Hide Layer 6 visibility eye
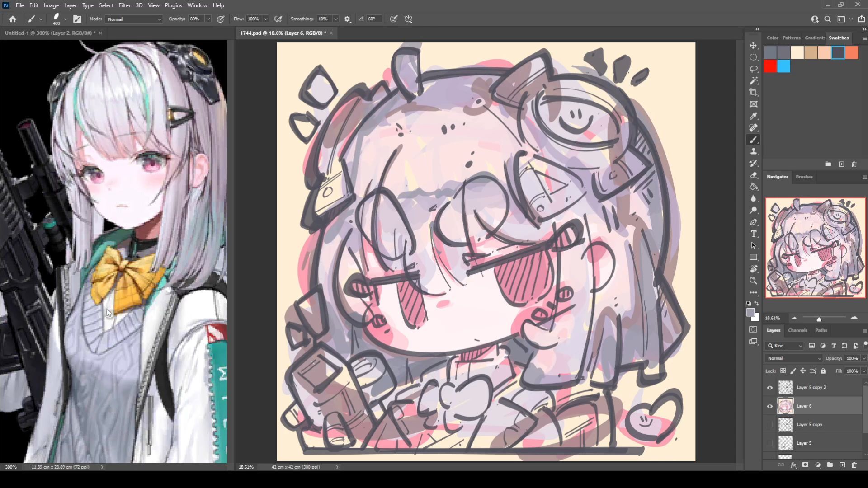Screen dimensions: 868x488 point(770,406)
